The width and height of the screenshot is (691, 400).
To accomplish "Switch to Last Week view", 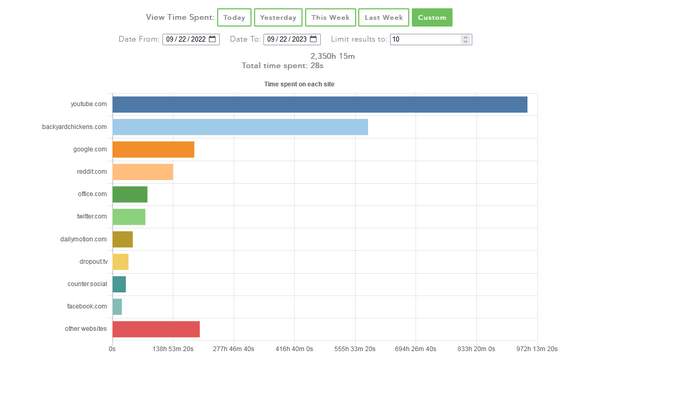I will click(x=383, y=18).
